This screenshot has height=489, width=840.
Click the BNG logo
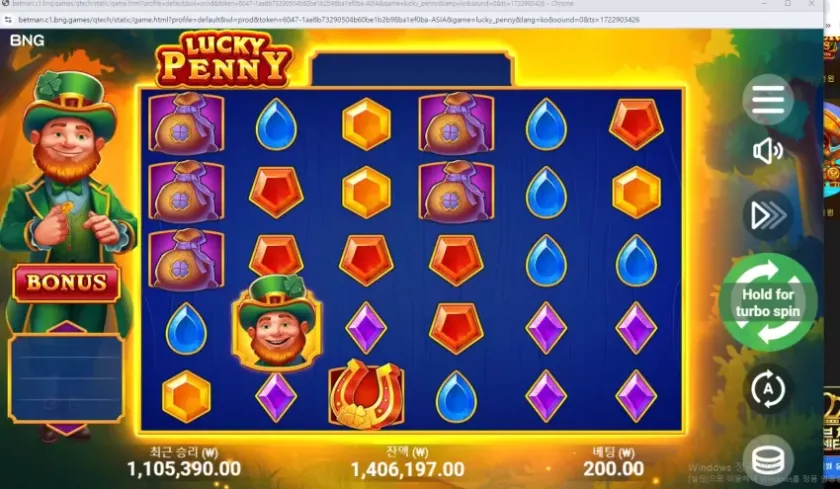pos(27,41)
